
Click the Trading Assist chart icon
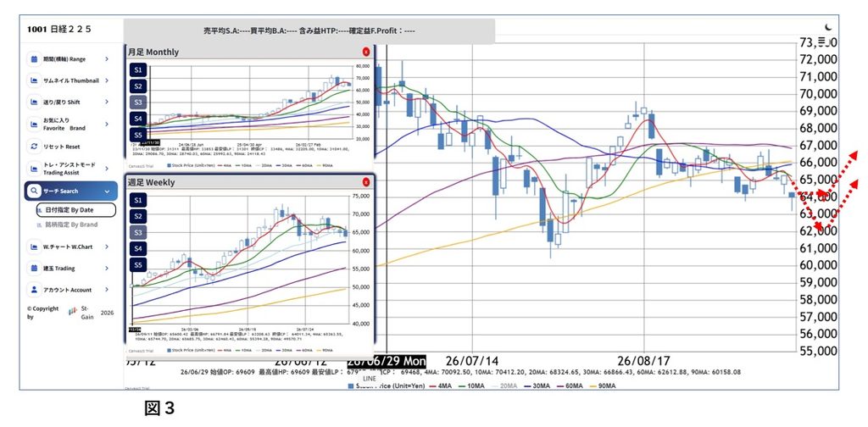tap(34, 169)
